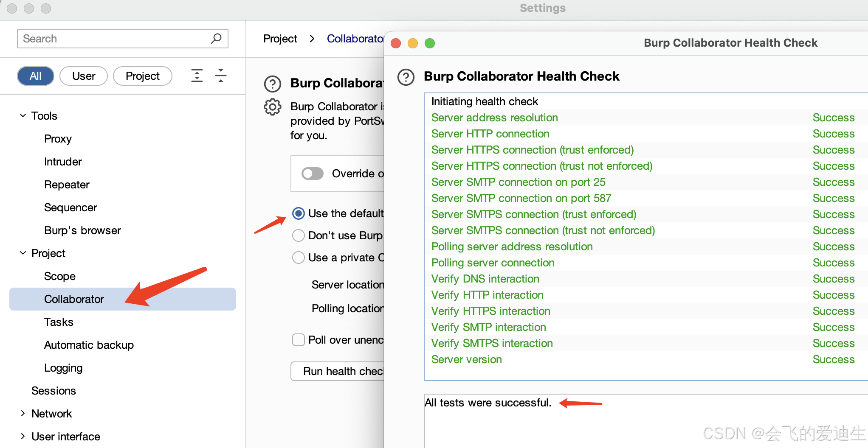Screen dimensions: 868x448
Task: Click Project in the breadcrumb
Action: click(280, 39)
